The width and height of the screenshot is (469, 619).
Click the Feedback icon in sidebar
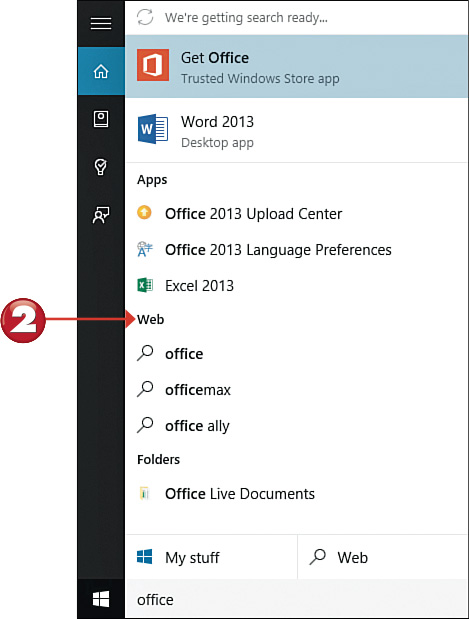[x=101, y=215]
